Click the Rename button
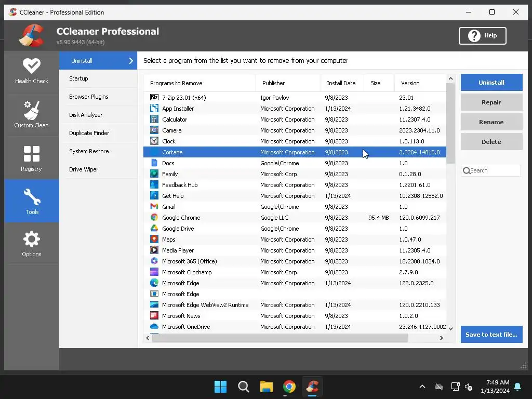532x399 pixels. point(491,122)
